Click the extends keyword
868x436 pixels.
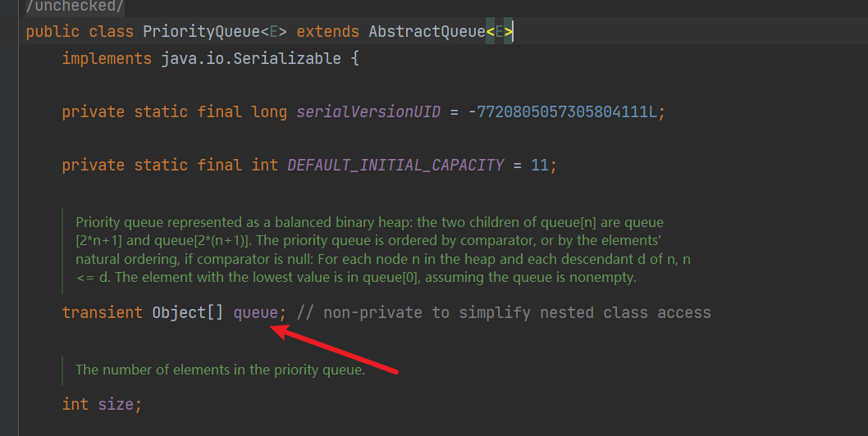point(327,32)
